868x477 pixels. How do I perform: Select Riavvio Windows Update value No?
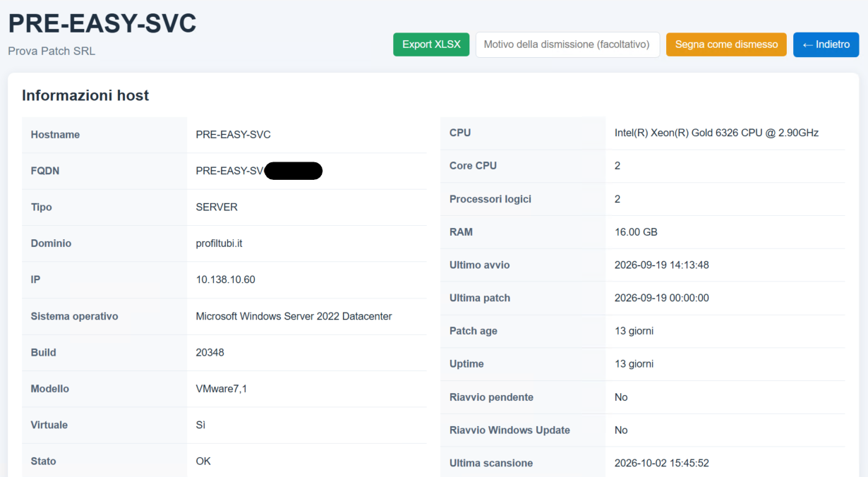coord(621,430)
